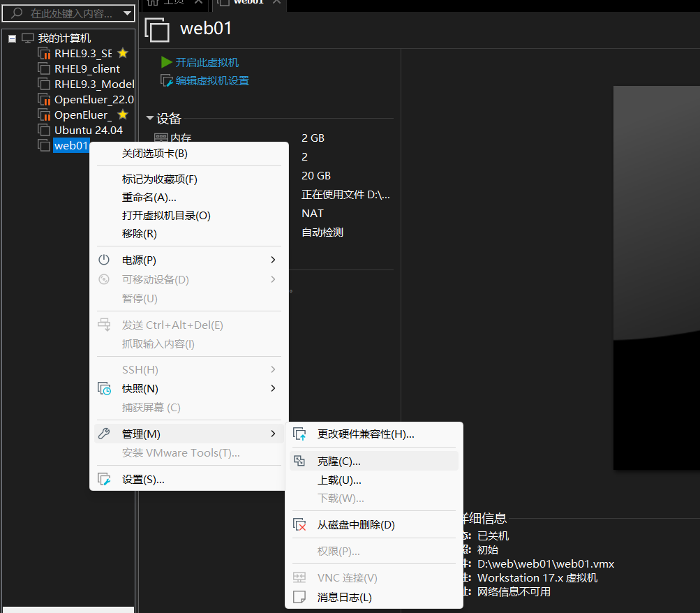Click the 2 GB memory value

313,138
